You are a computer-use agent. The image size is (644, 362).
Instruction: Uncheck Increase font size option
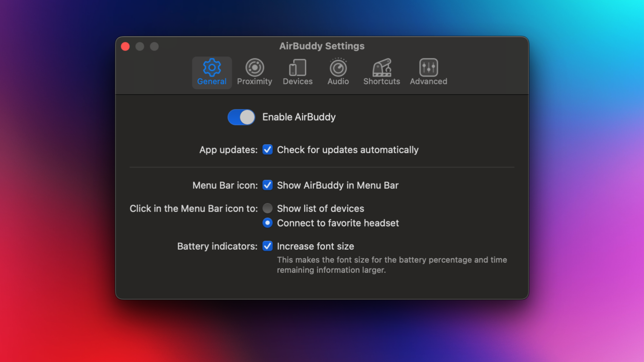267,246
